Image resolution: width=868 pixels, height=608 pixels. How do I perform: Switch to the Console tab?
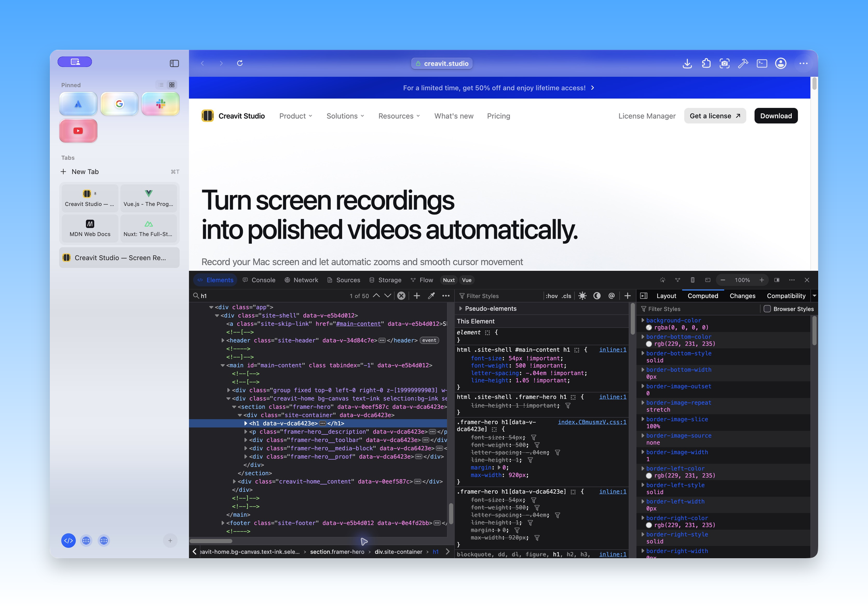point(259,280)
